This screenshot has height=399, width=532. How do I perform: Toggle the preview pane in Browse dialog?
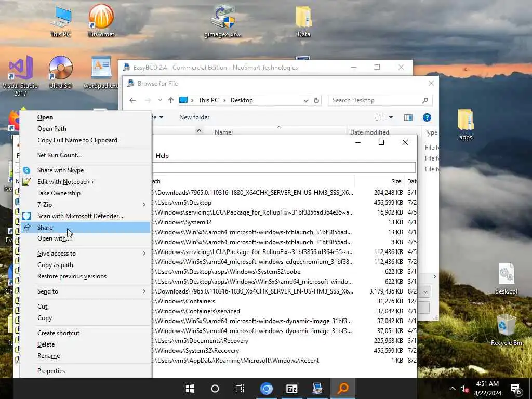[408, 117]
